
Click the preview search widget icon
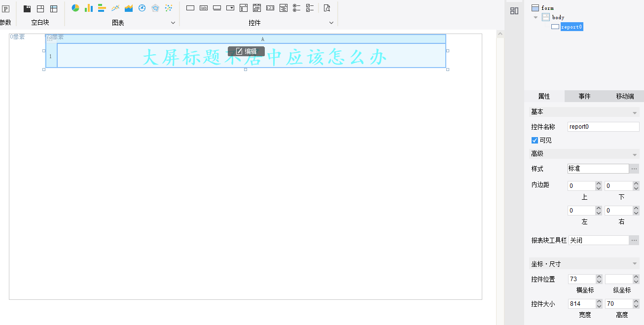click(x=327, y=8)
